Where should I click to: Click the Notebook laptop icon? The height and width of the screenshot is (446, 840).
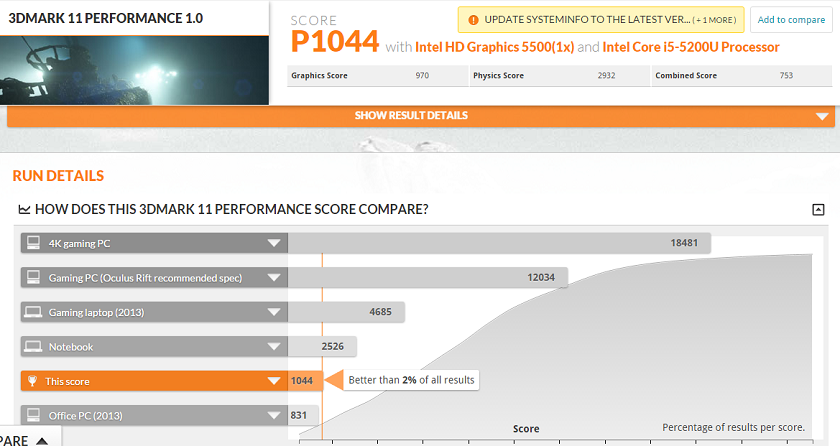coord(33,346)
